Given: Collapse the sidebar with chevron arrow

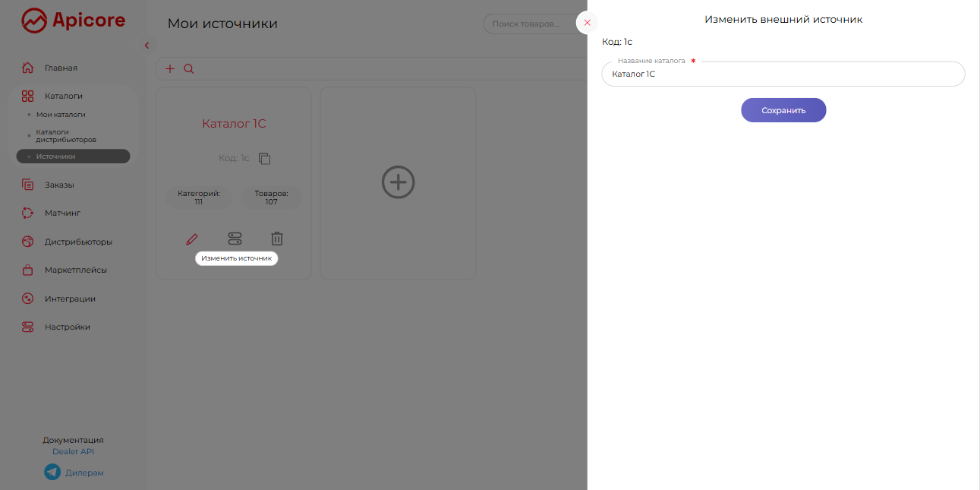Looking at the screenshot, I should (x=147, y=46).
